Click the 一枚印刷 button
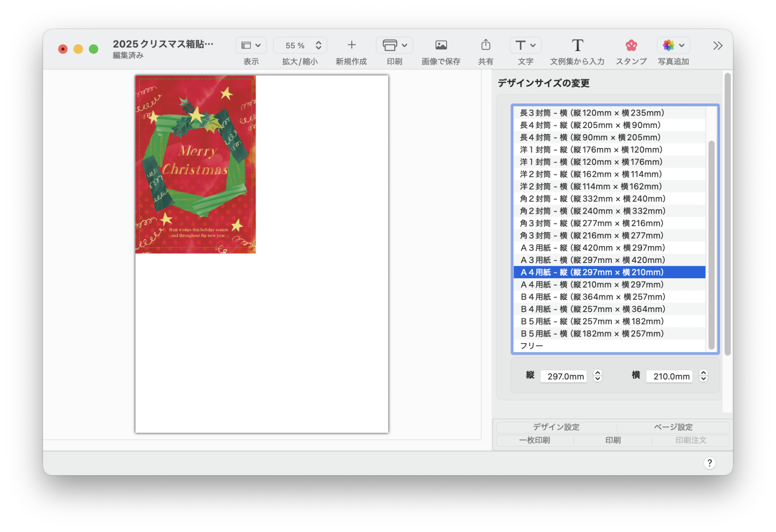The width and height of the screenshot is (776, 532). tap(534, 440)
